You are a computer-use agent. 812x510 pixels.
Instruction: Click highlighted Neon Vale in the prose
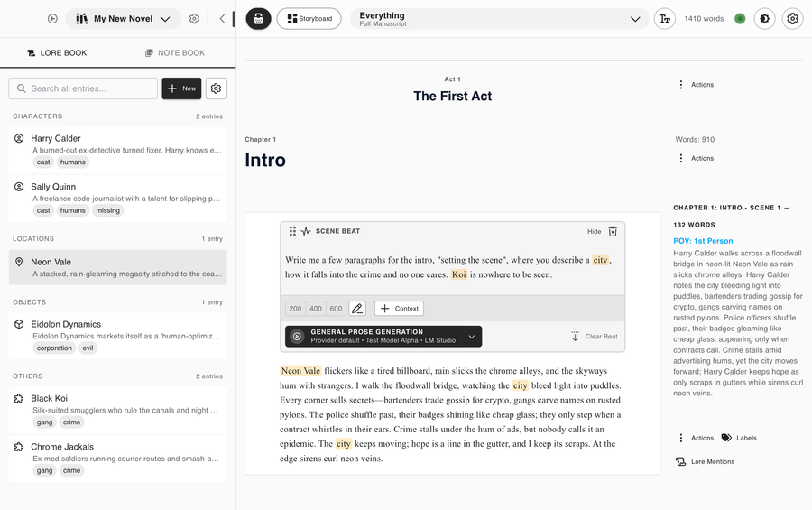tap(300, 371)
